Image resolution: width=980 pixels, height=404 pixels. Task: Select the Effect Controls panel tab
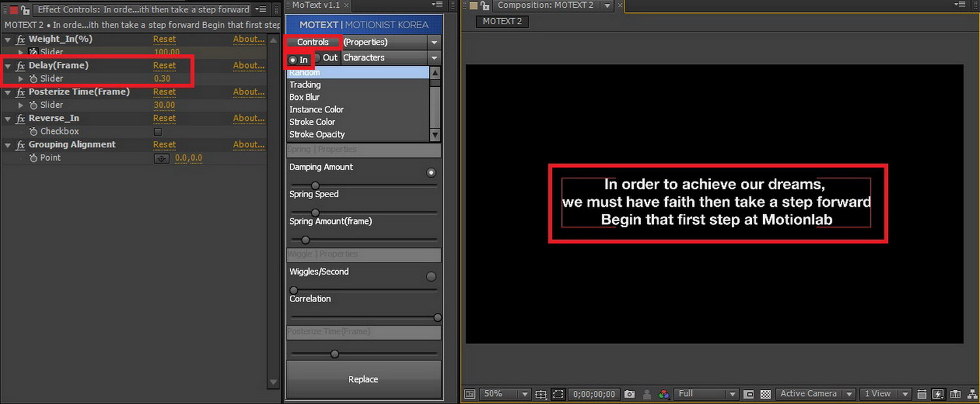coord(143,9)
